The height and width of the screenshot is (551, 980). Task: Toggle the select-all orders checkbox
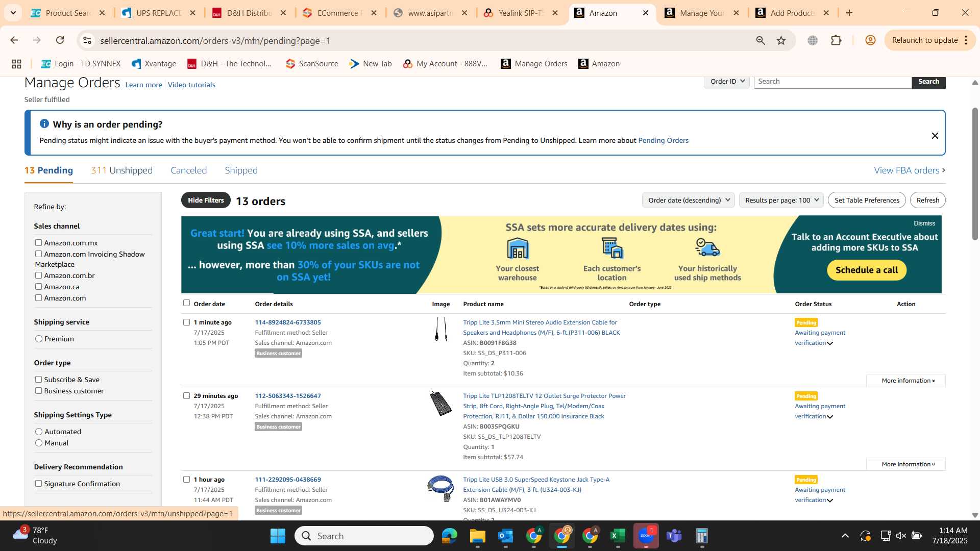[186, 303]
